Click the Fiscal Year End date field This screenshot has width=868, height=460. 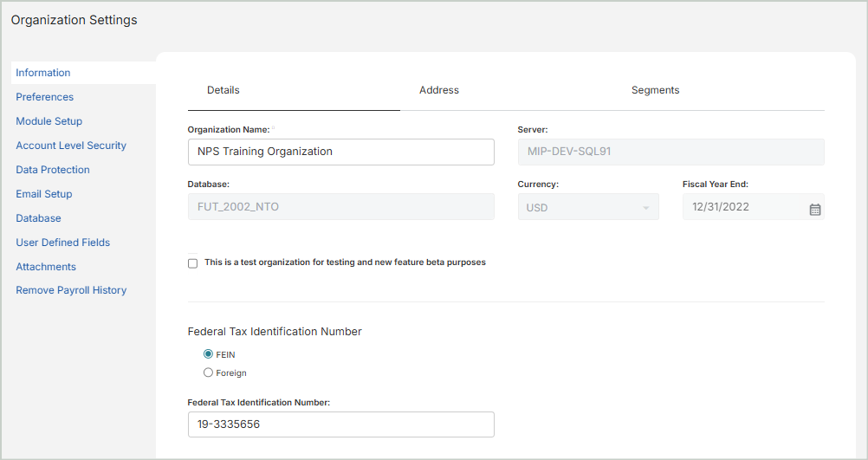[x=741, y=207]
